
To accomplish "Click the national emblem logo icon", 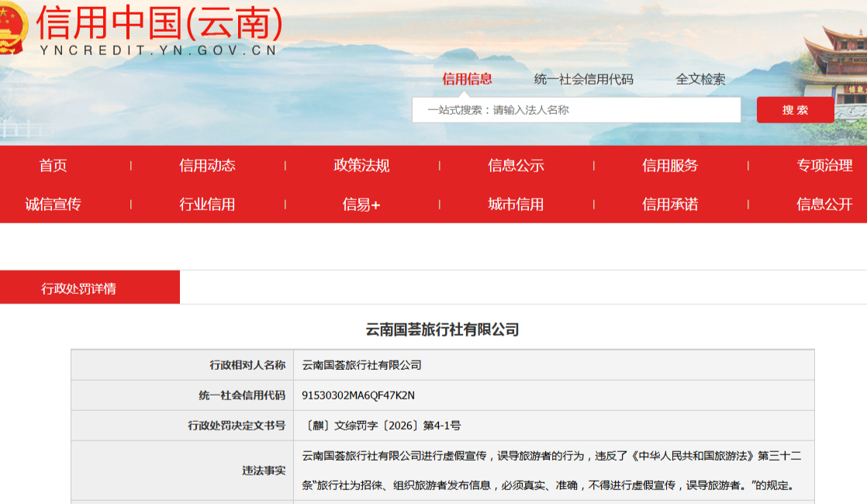I will [x=12, y=28].
